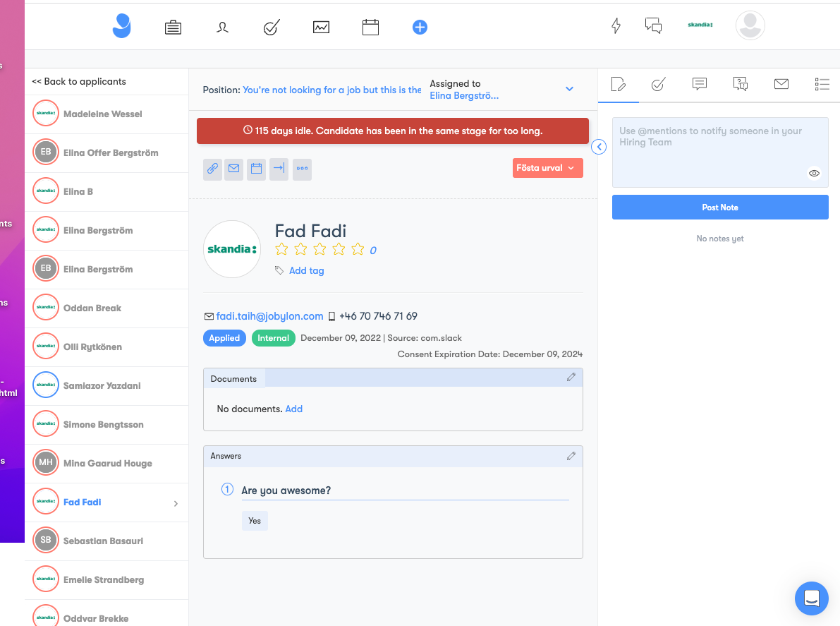Click the tag icon next to Add tag
This screenshot has height=626, width=840.
tap(279, 270)
